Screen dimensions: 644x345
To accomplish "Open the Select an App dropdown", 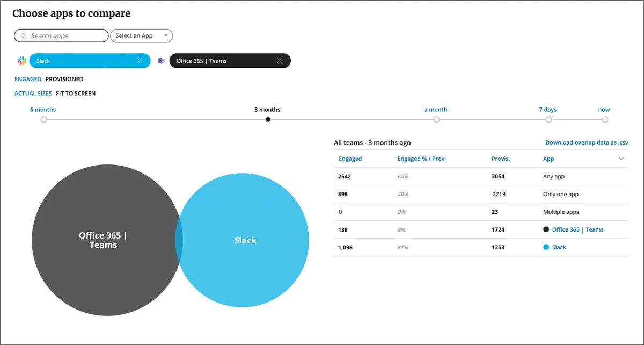I will [142, 36].
